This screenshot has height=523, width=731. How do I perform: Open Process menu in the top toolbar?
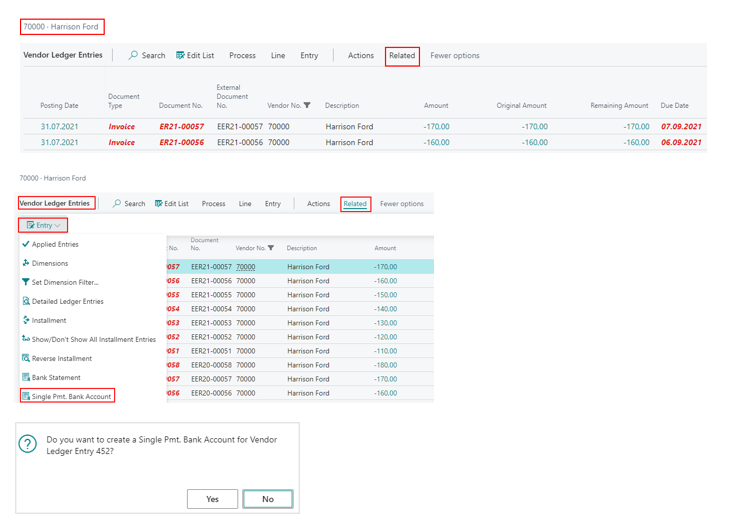coord(242,56)
